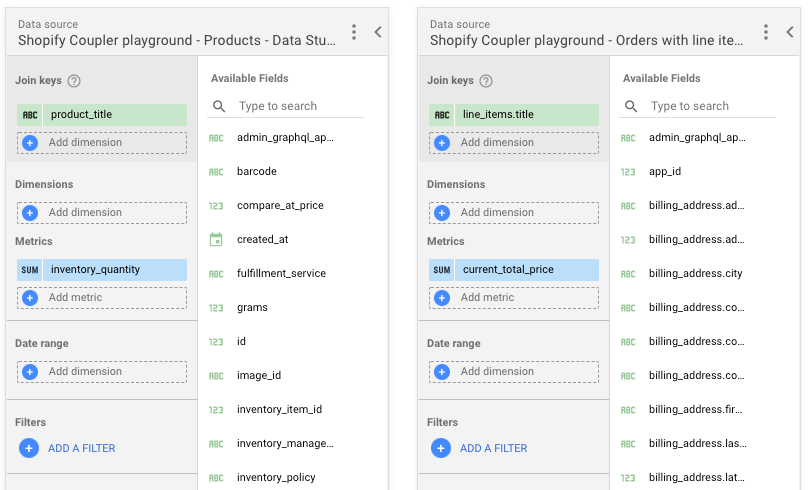Add metric in Orders panel
Viewport: 811px width, 490px height.
(514, 298)
